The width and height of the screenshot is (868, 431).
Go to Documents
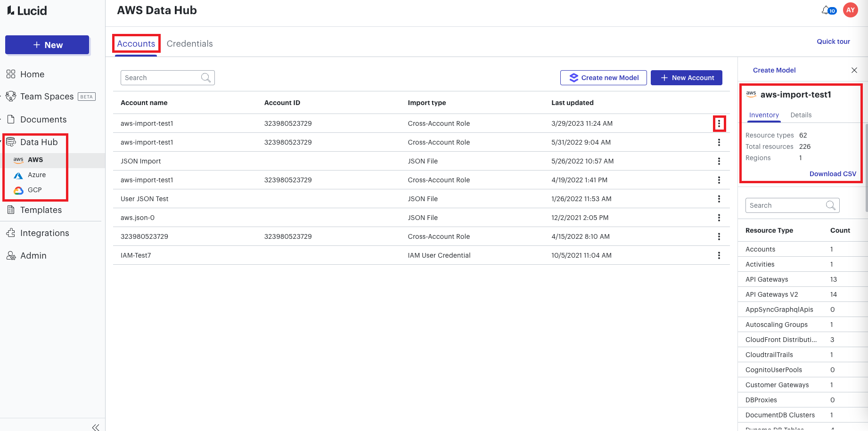pos(43,119)
